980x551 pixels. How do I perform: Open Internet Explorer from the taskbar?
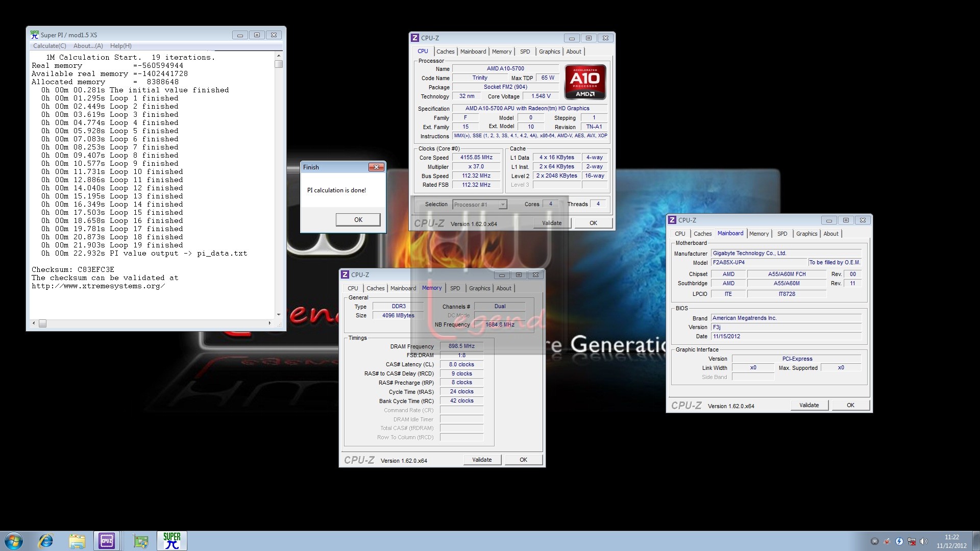coord(46,541)
